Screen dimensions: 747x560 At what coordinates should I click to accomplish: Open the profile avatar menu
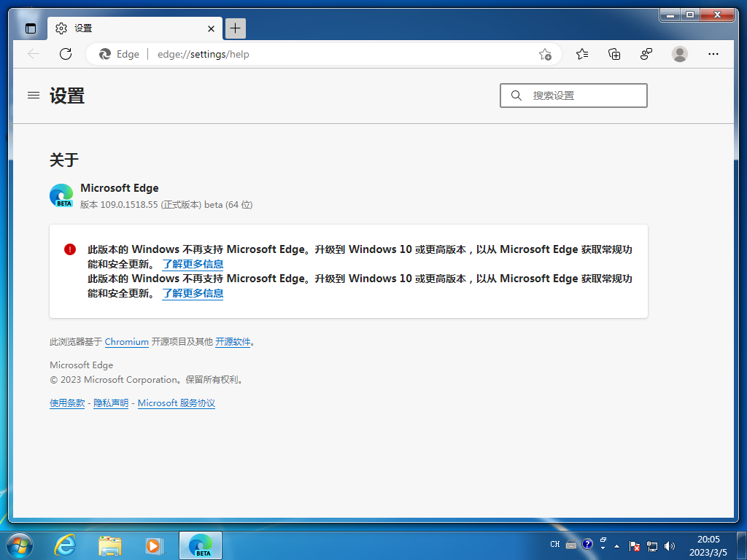tap(679, 54)
